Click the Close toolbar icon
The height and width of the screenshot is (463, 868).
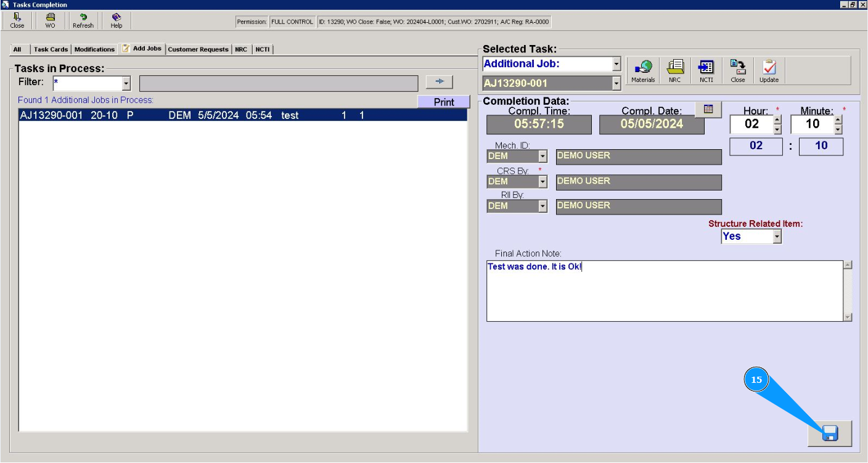point(17,21)
